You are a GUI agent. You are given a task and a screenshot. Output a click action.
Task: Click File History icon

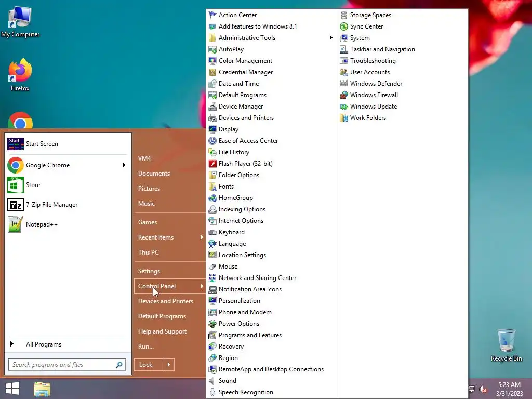tap(212, 152)
